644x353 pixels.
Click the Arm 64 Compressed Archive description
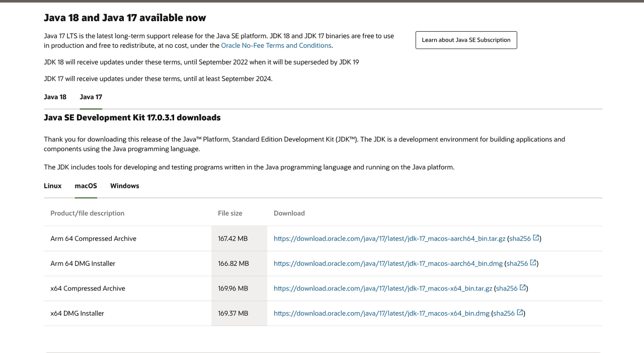pyautogui.click(x=93, y=239)
